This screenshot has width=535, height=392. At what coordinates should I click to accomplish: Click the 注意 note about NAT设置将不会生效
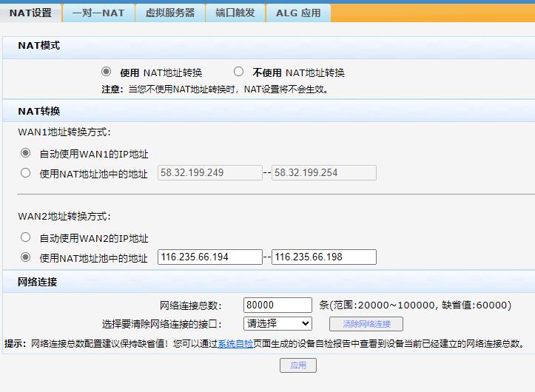click(x=215, y=89)
